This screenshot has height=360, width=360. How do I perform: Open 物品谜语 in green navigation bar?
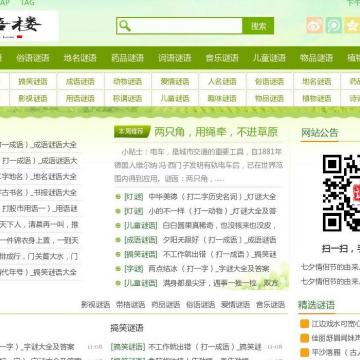(x=316, y=58)
